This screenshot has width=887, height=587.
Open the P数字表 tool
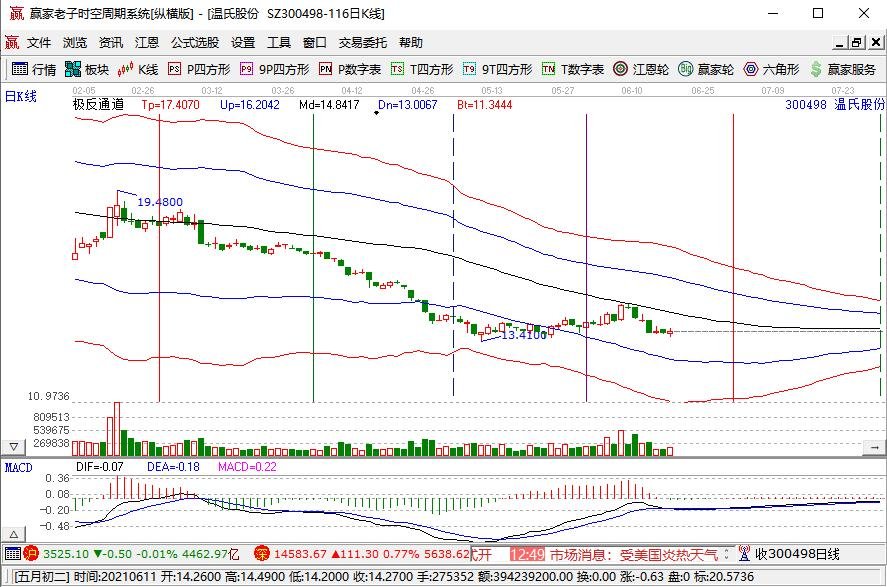(x=350, y=69)
